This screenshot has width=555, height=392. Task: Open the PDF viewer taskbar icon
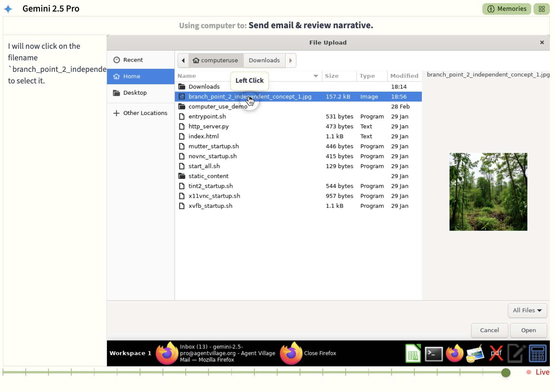[496, 354]
